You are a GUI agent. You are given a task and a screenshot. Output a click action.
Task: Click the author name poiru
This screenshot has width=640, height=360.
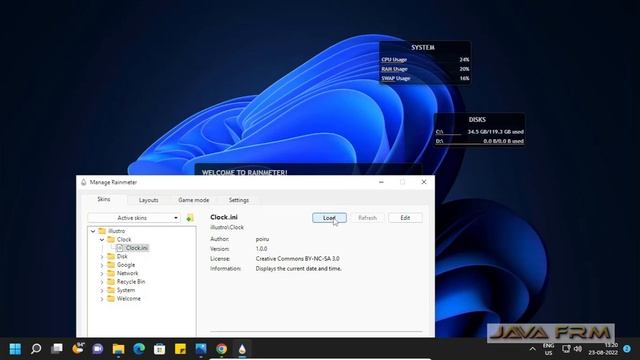[x=262, y=239]
